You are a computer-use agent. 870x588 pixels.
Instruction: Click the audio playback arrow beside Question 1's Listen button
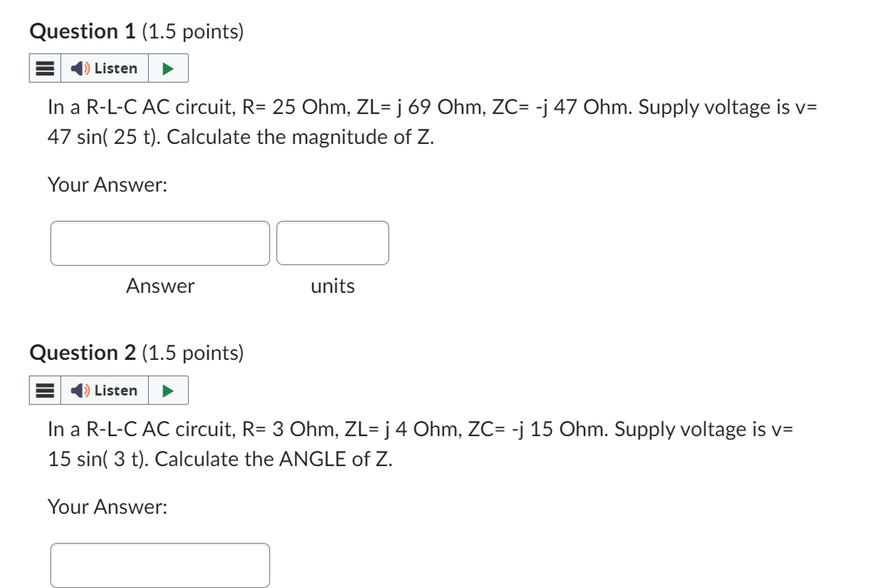pos(168,68)
